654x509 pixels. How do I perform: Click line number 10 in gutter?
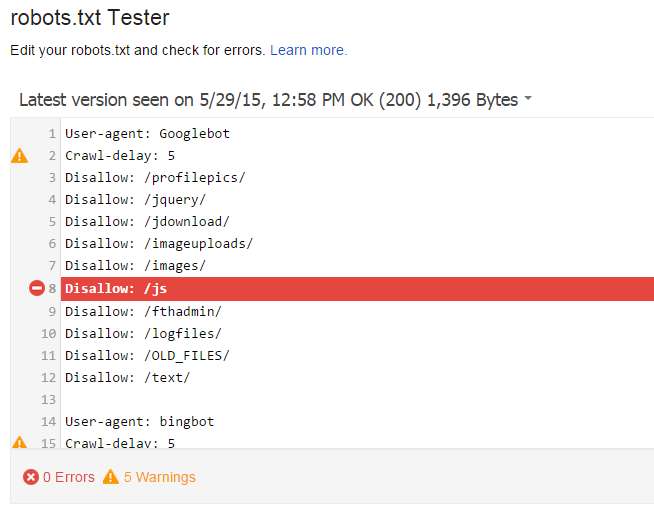tap(48, 334)
